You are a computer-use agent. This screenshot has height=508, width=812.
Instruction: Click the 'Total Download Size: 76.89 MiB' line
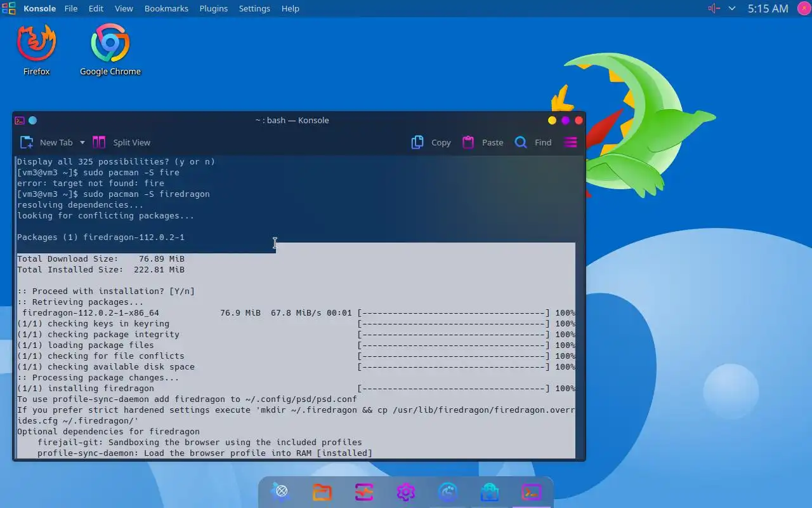[x=101, y=258]
